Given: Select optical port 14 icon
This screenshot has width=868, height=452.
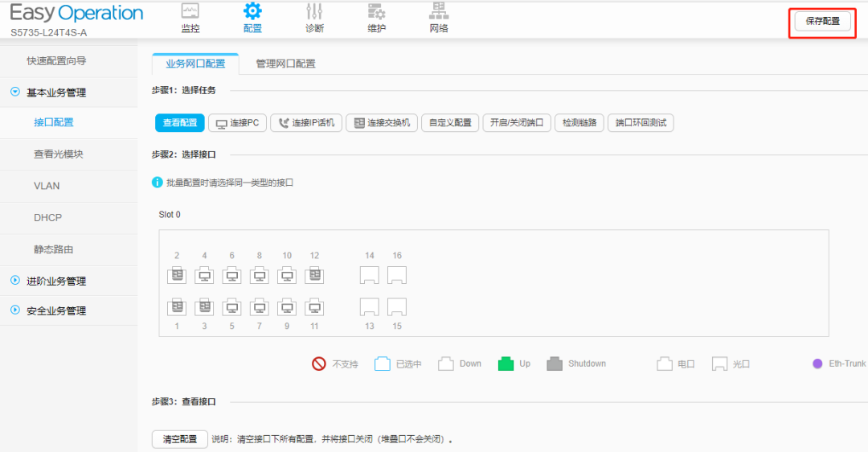Looking at the screenshot, I should [x=369, y=275].
